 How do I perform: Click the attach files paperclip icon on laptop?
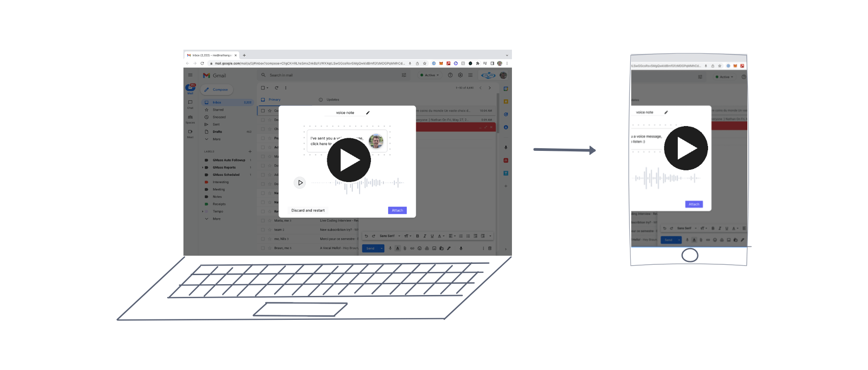click(405, 248)
